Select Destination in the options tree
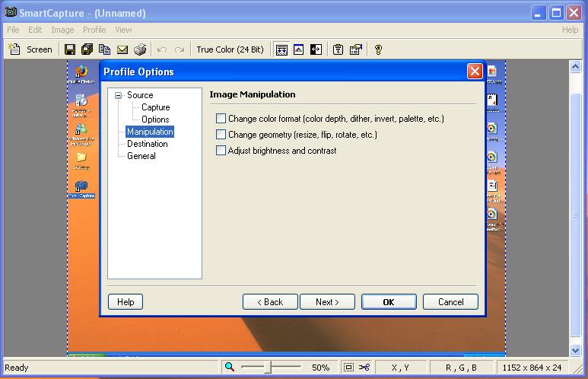 (x=148, y=144)
